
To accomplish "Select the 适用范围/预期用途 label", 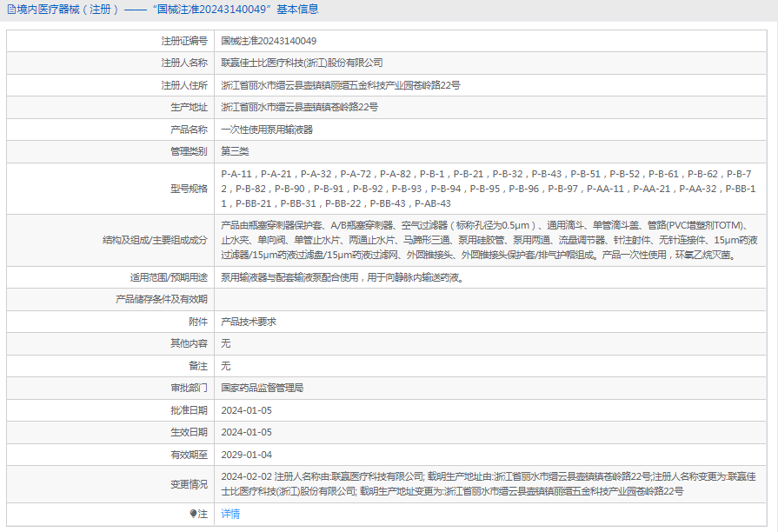I will [169, 277].
